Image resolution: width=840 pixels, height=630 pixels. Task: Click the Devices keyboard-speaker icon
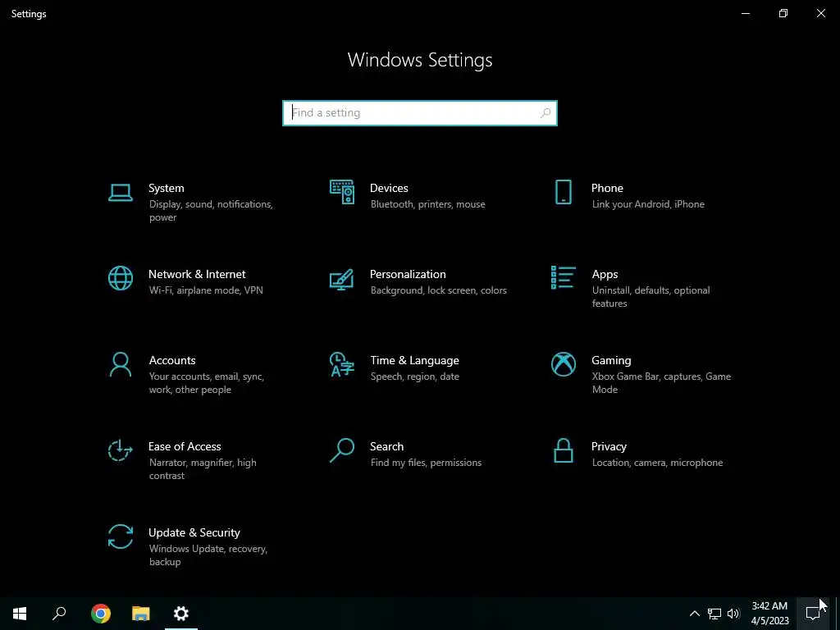click(x=342, y=192)
